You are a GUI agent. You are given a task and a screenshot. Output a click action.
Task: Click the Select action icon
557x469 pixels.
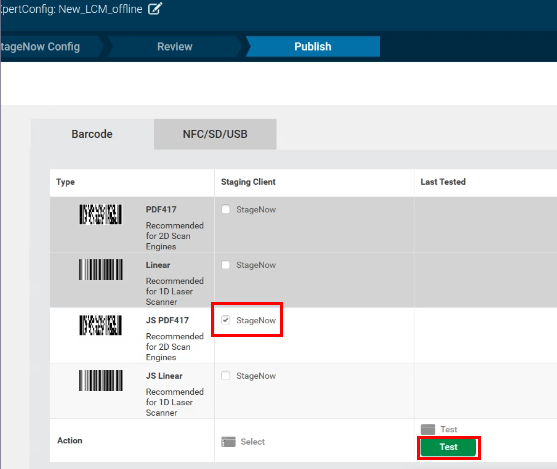click(228, 442)
